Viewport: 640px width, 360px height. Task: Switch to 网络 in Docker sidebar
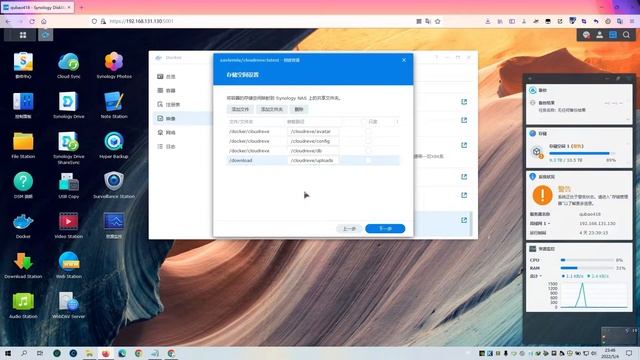(182, 133)
